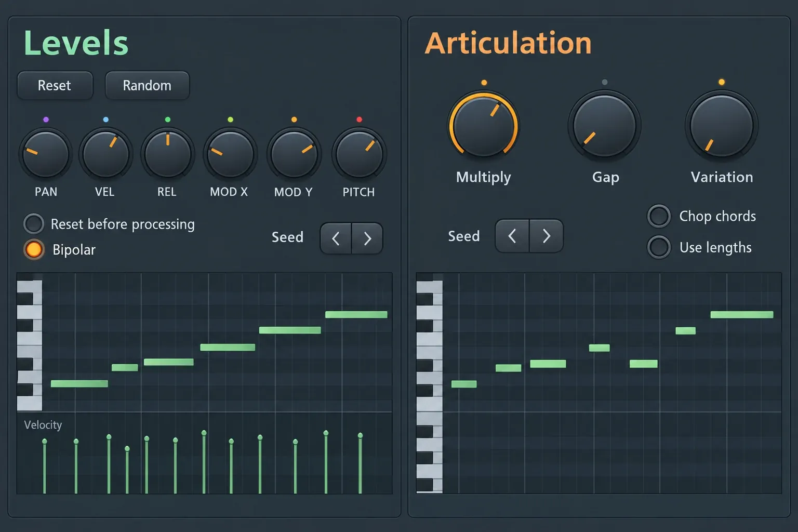
Task: Click the Variation knob
Action: [722, 125]
